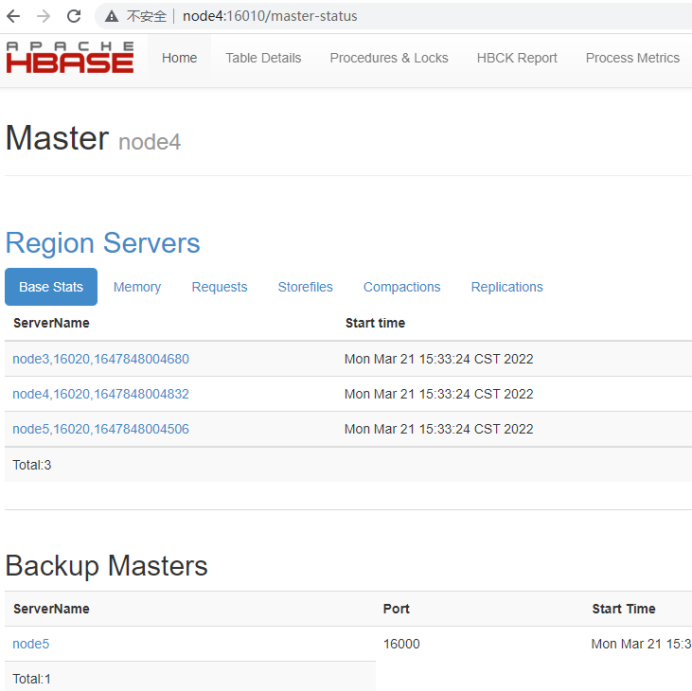Open region server node3,16020,1647848004680

point(100,359)
